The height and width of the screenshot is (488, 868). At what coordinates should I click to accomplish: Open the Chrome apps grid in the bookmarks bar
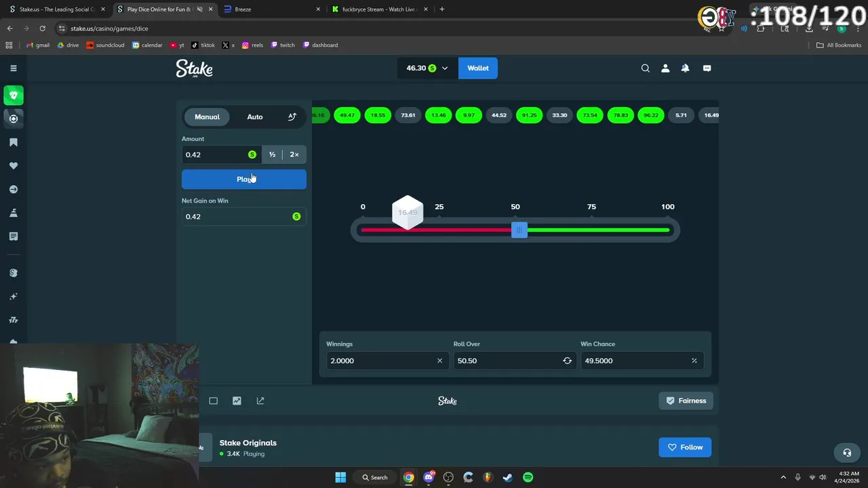click(9, 45)
